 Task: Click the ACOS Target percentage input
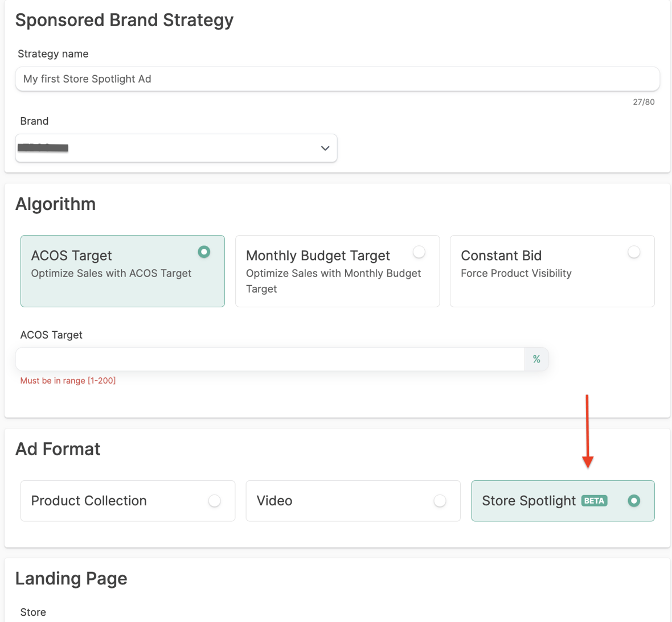pos(270,359)
